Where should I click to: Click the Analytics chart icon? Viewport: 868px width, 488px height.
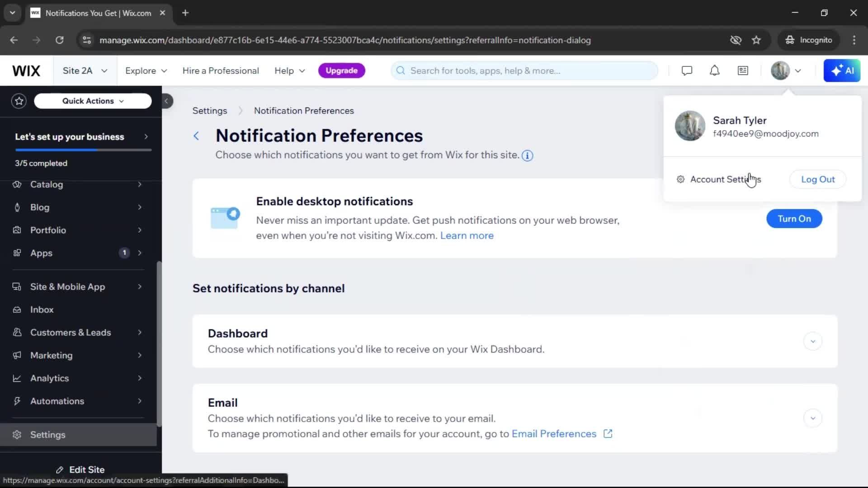point(17,379)
